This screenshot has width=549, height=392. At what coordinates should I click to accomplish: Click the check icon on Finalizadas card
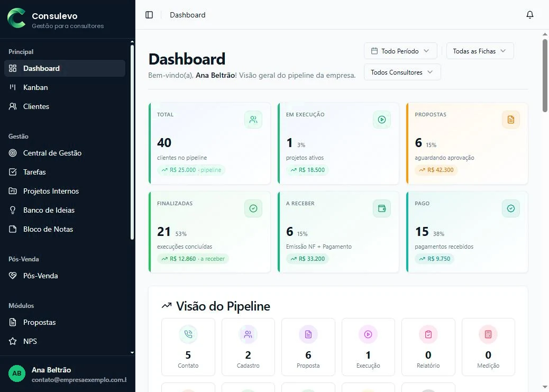click(253, 208)
